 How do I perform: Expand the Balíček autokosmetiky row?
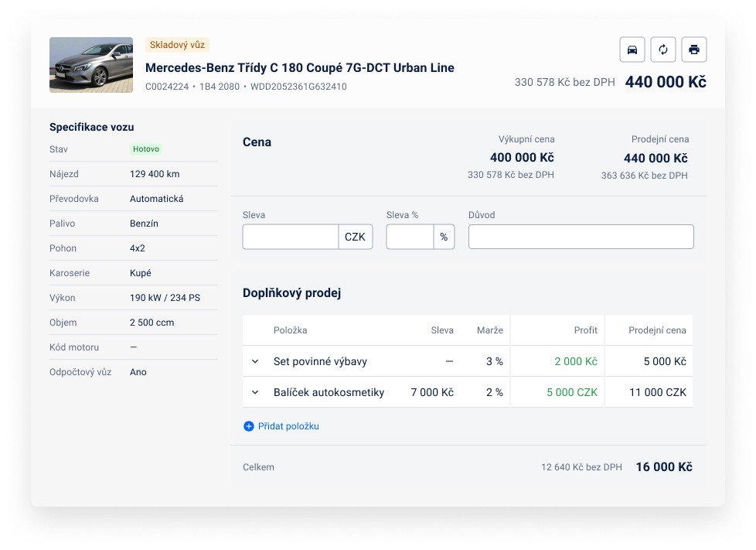(x=255, y=392)
